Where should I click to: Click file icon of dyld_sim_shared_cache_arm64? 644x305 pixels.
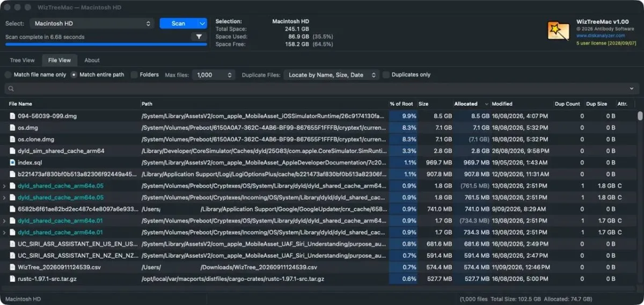(x=12, y=151)
